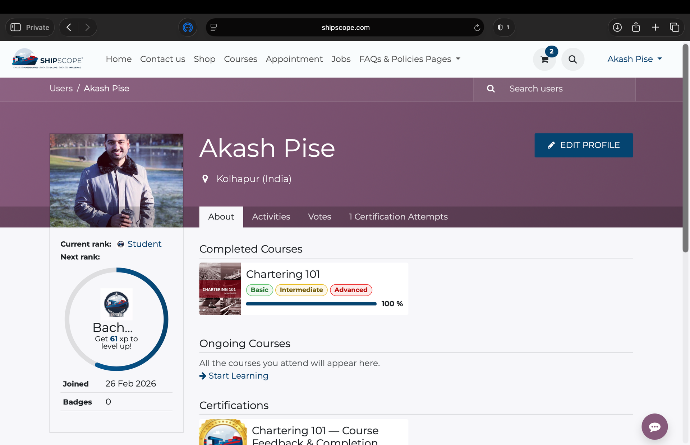Screen dimensions: 690x445
Task: Click the browser back arrow
Action: tap(68, 27)
